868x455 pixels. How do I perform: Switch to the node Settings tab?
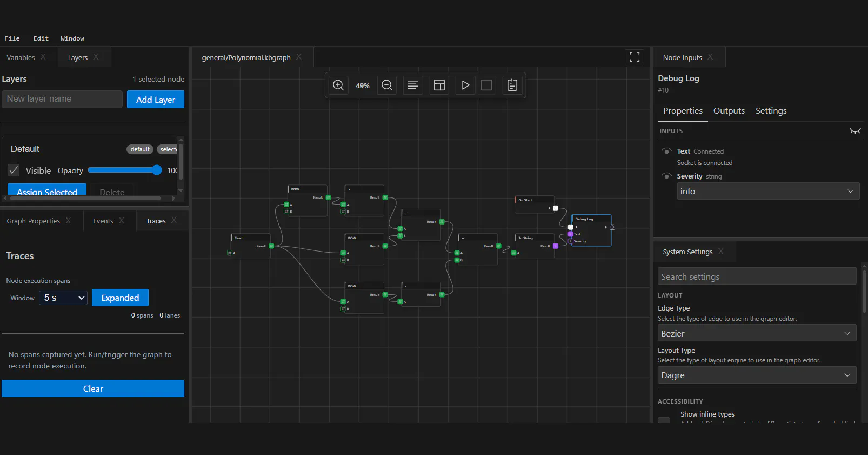point(771,111)
